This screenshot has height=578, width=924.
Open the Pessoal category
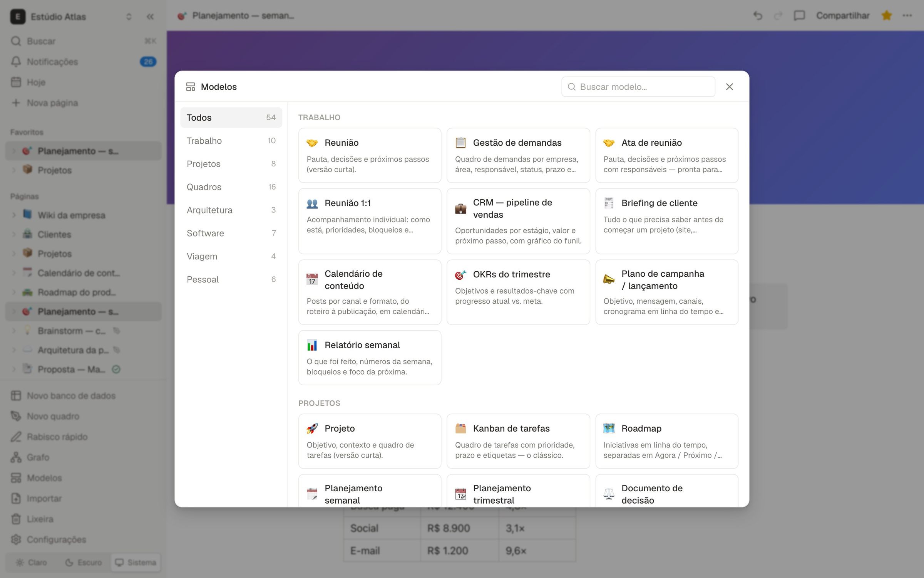(x=231, y=279)
